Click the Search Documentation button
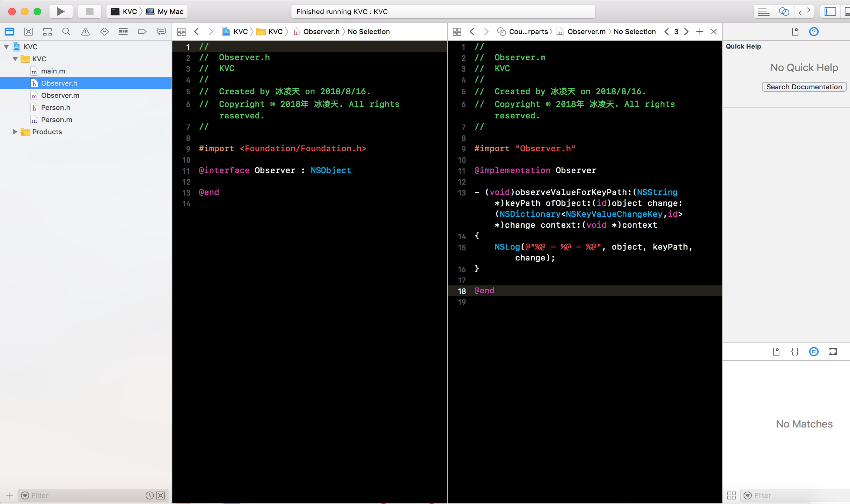The image size is (850, 504). [x=804, y=87]
